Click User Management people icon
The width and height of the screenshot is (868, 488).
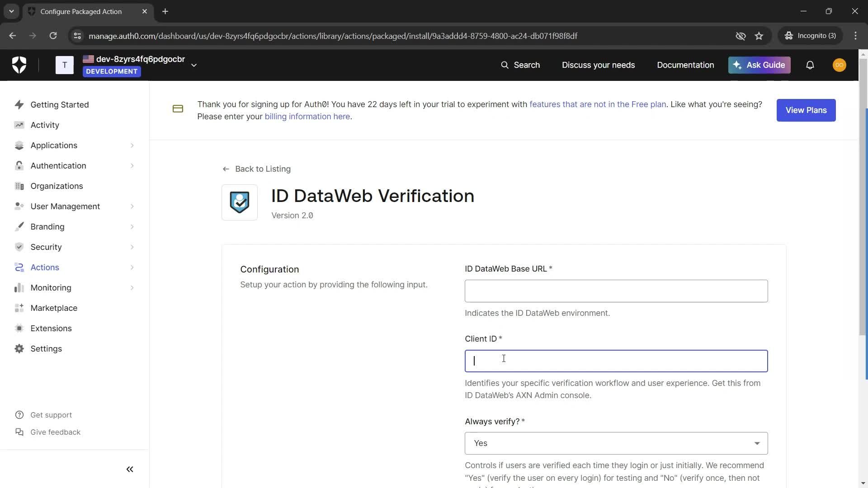(x=19, y=206)
